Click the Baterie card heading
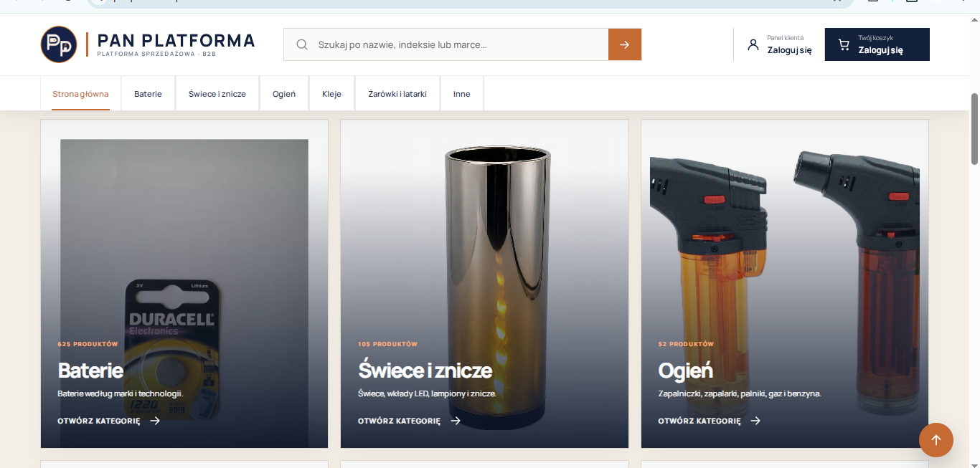Image resolution: width=980 pixels, height=468 pixels. tap(90, 371)
